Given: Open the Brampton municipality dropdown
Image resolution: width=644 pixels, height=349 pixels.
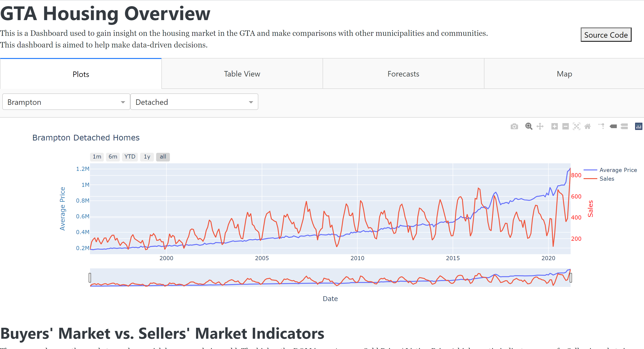Looking at the screenshot, I should [66, 102].
